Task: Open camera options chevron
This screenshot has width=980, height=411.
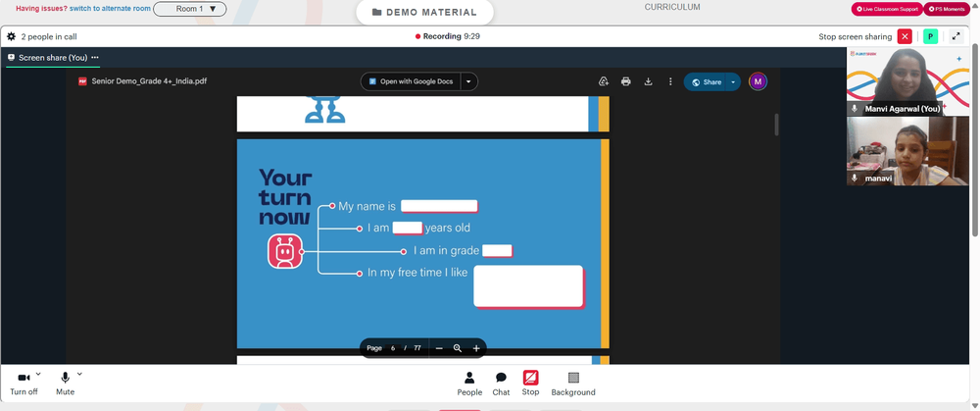Action: click(38, 374)
